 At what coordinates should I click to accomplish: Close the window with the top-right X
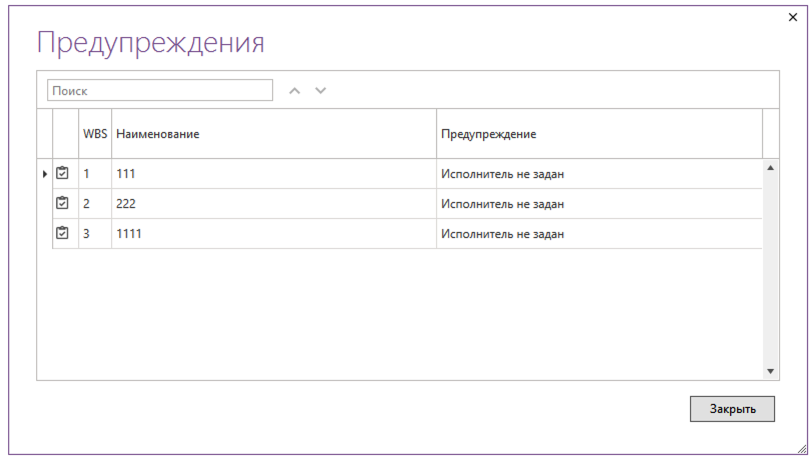point(793,17)
